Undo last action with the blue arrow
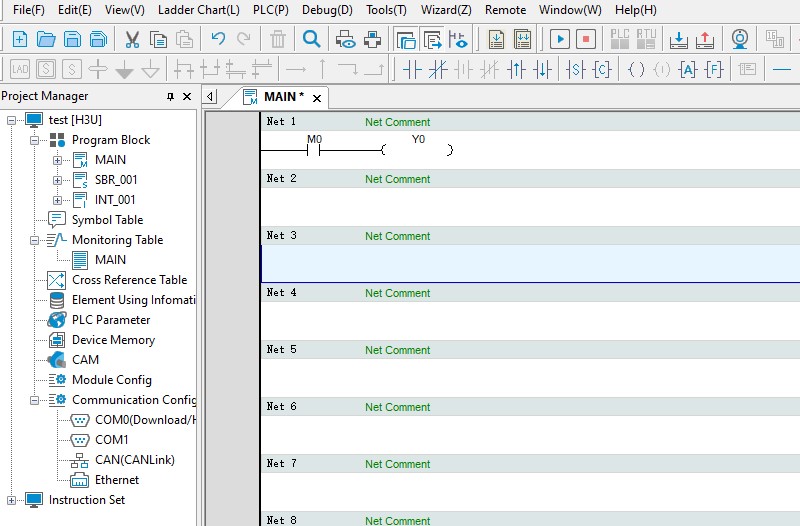The image size is (800, 526). pos(218,39)
